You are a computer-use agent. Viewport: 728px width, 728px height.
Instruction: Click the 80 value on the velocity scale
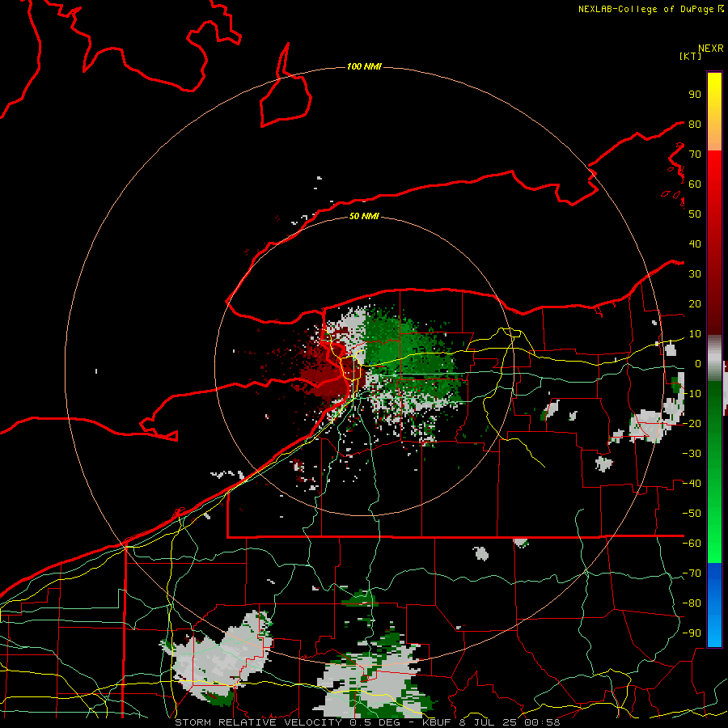[x=695, y=124]
